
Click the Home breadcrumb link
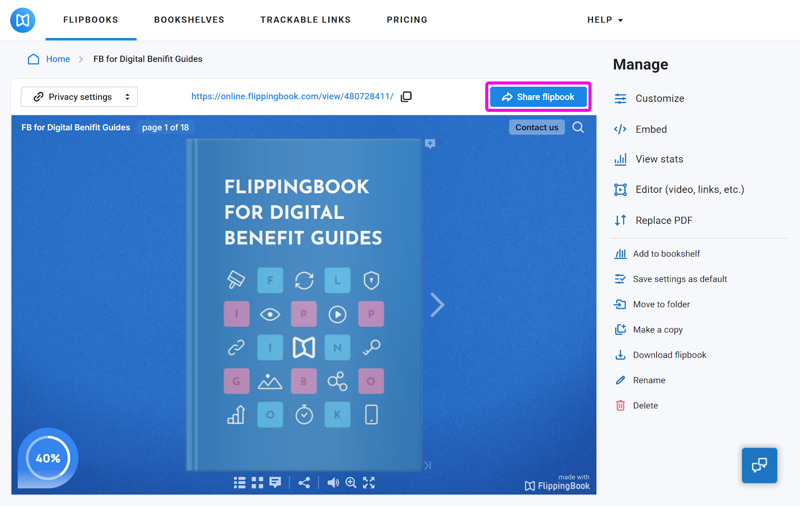58,59
